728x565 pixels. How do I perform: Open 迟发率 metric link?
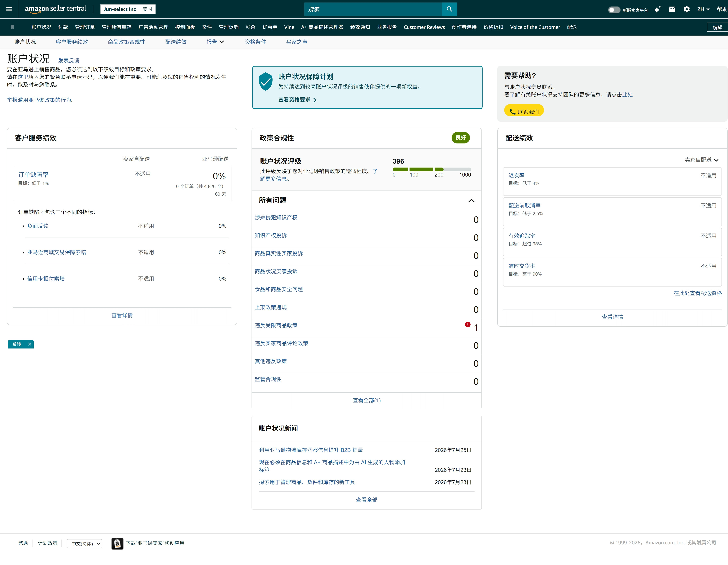pyautogui.click(x=516, y=175)
